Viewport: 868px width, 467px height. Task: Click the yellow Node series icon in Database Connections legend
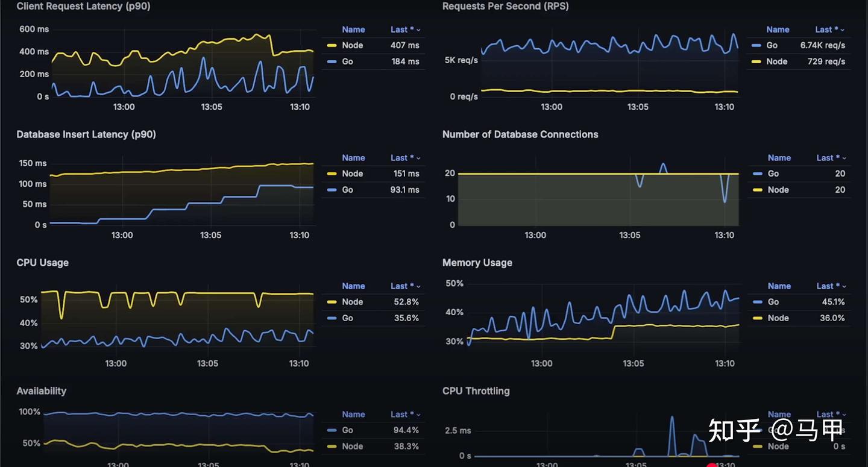point(758,189)
